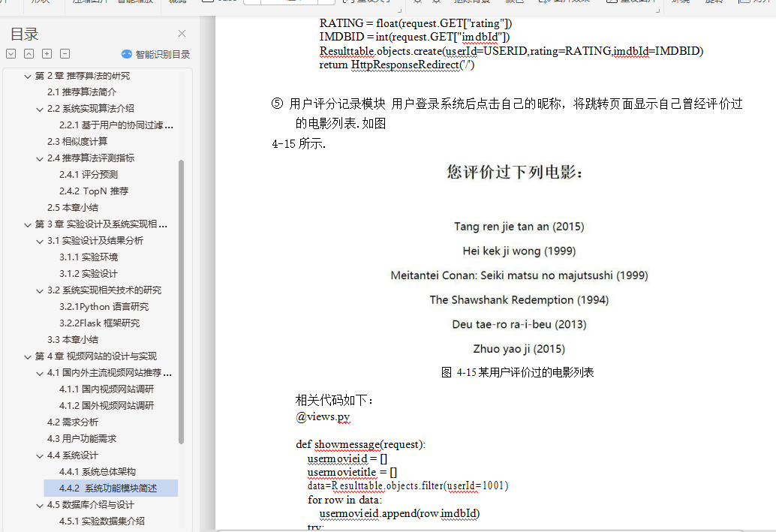
Task: Go to heading 2.4.1 评分预测
Action: click(x=89, y=175)
